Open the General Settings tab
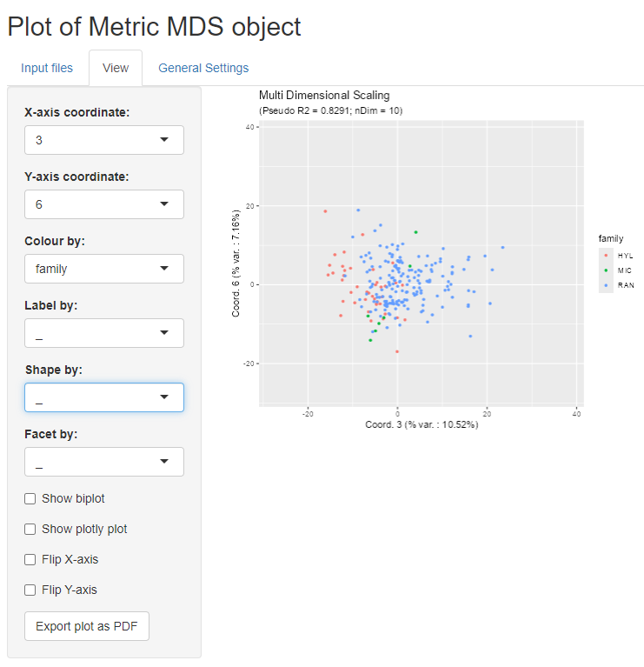This screenshot has height=667, width=644. [x=203, y=68]
